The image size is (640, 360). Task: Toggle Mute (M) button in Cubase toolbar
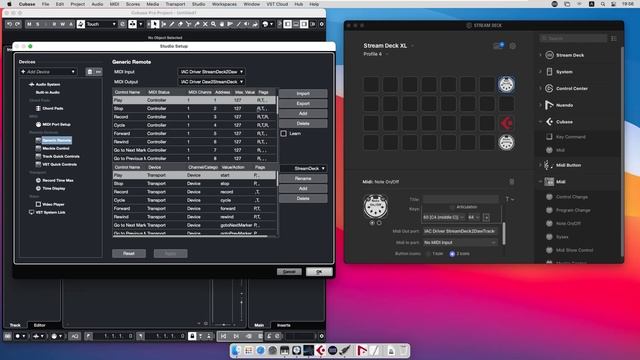click(29, 24)
